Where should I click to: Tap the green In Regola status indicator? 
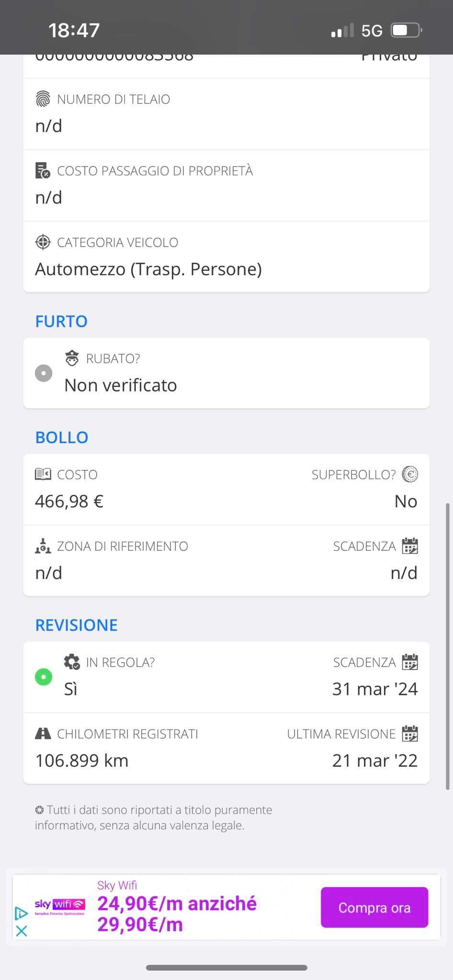click(x=44, y=677)
